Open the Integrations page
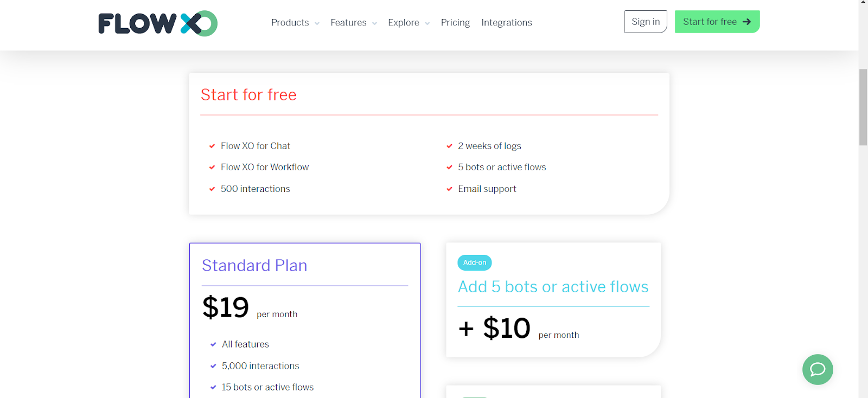Image resolution: width=868 pixels, height=398 pixels. [x=507, y=23]
